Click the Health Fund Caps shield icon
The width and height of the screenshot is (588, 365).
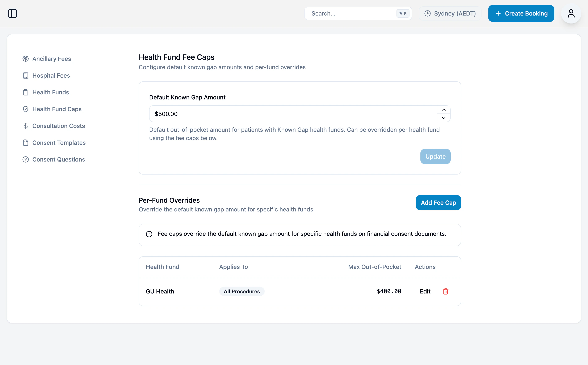(26, 109)
